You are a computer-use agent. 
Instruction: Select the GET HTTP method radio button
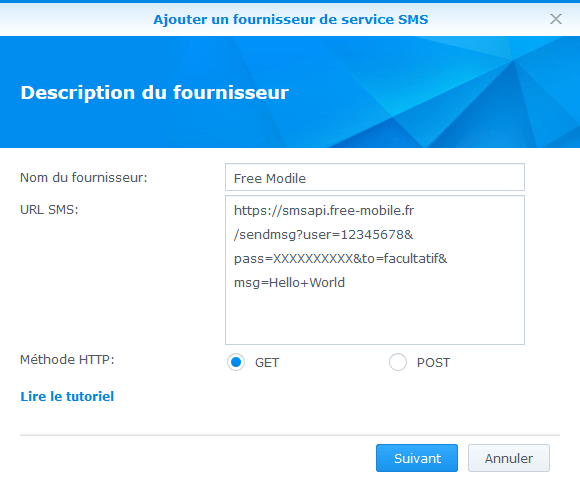pos(236,362)
